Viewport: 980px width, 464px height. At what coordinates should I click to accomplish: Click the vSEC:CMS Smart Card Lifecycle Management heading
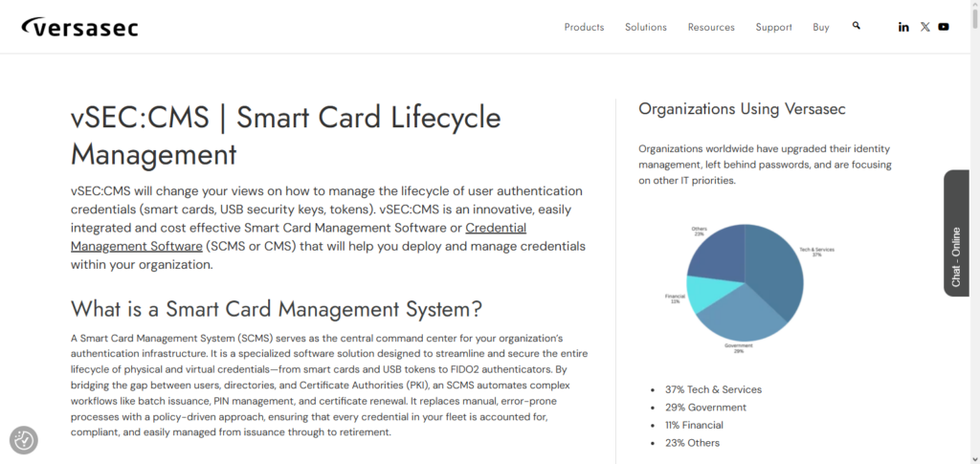point(285,136)
